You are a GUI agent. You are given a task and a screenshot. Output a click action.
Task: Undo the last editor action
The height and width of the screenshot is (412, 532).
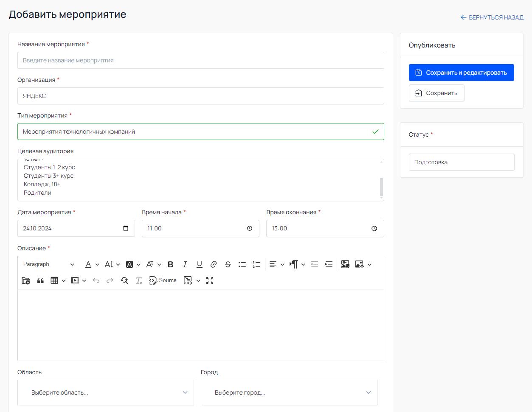pos(96,280)
